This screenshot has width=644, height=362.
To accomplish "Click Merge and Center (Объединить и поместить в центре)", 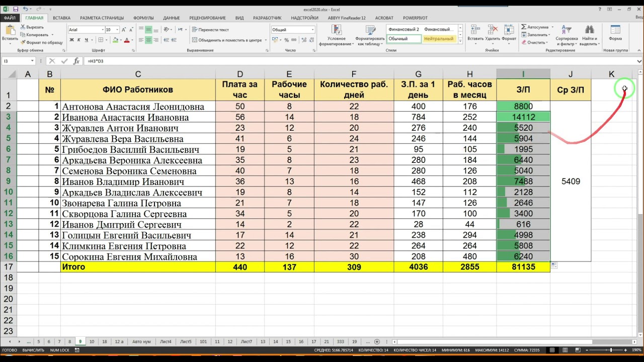I will (x=227, y=40).
